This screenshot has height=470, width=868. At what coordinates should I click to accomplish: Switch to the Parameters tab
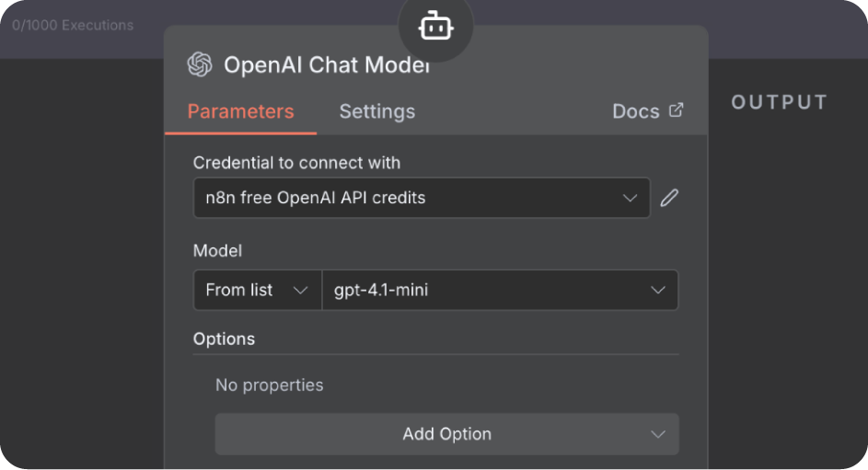tap(241, 111)
